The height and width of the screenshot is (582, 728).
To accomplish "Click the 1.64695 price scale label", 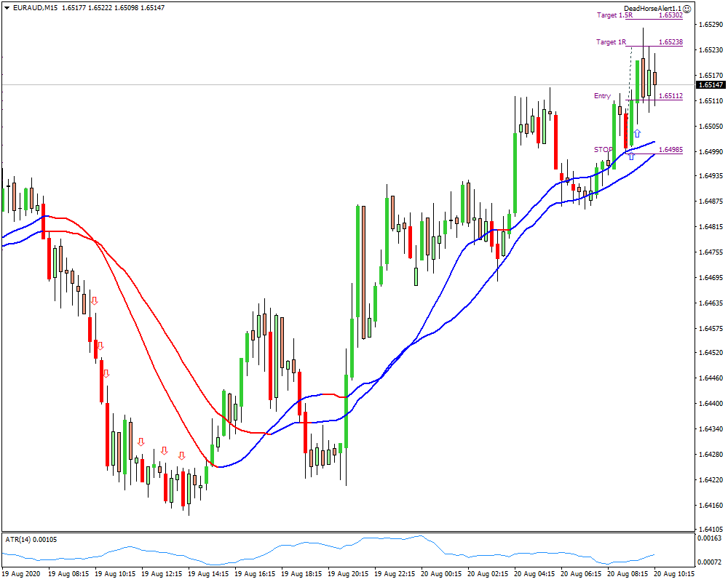I will [x=711, y=278].
